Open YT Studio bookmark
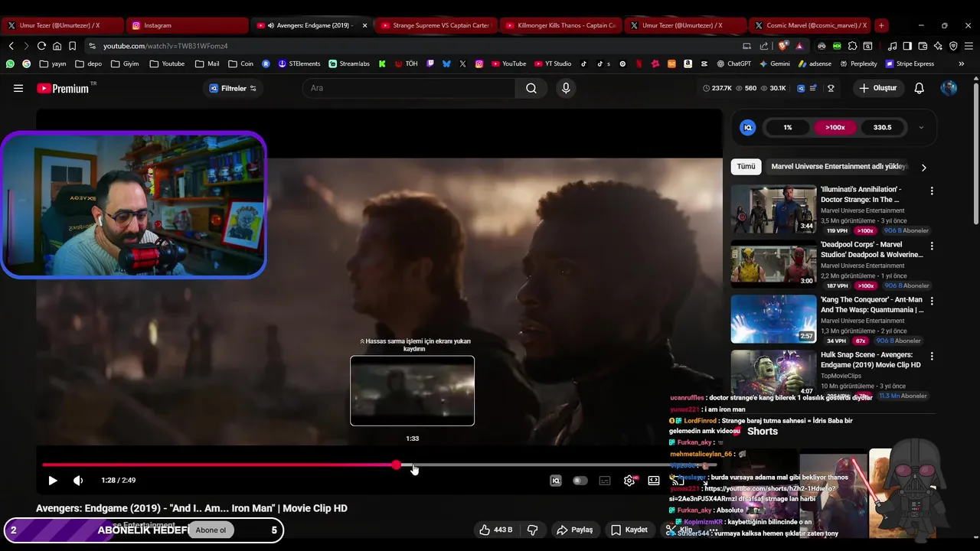 coord(553,64)
